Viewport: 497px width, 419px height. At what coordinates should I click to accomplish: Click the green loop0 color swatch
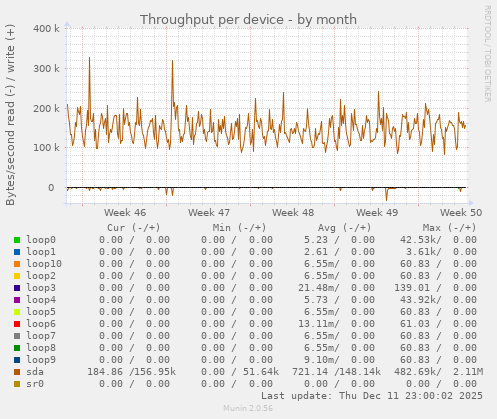[17, 240]
